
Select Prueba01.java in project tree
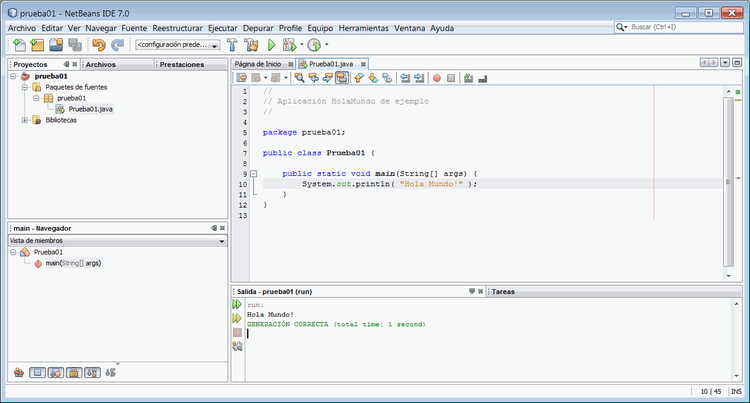[x=90, y=109]
